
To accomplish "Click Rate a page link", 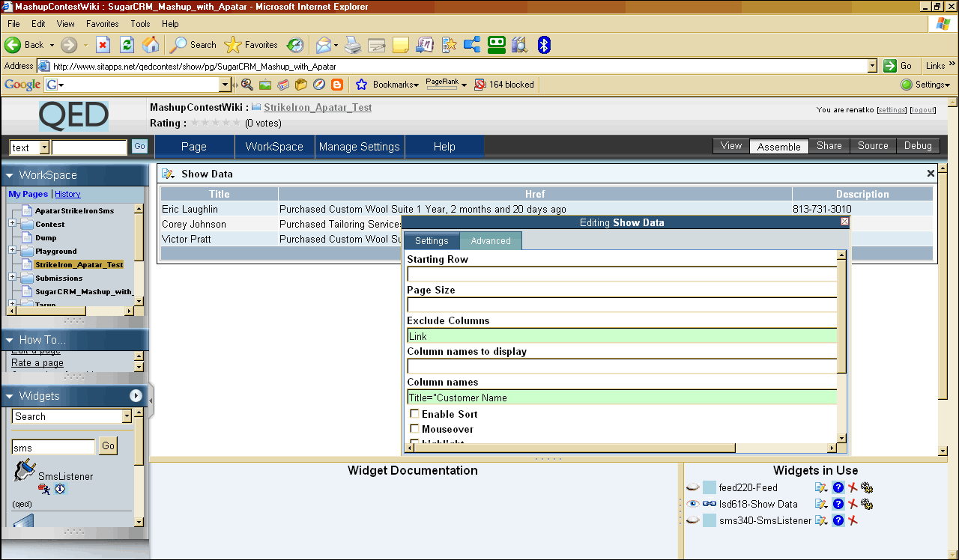I will coord(37,362).
